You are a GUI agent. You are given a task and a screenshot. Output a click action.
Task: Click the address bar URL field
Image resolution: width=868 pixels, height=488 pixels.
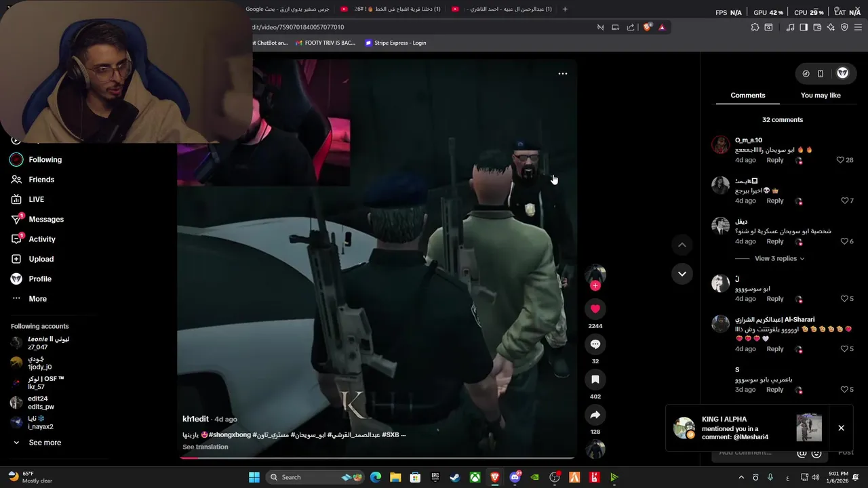click(x=420, y=27)
